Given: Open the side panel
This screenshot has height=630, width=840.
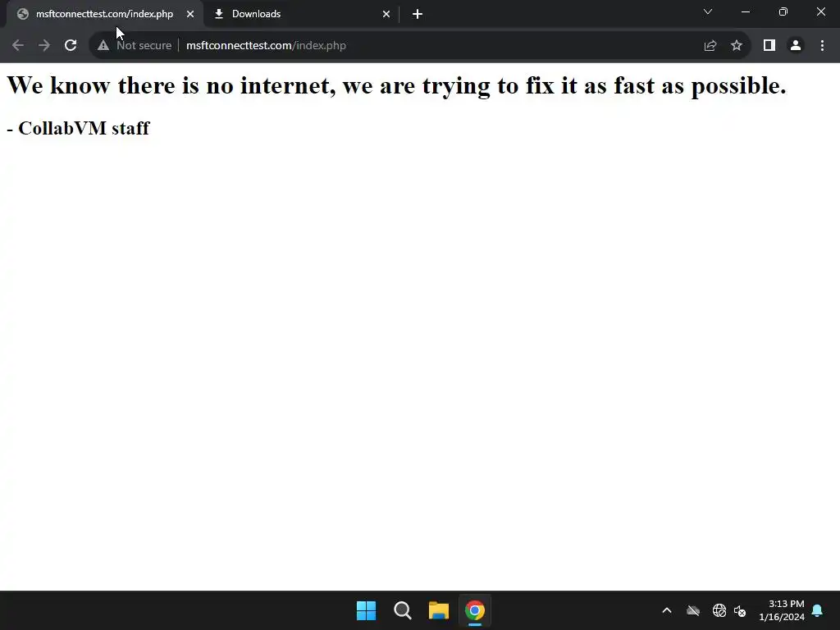Looking at the screenshot, I should [769, 46].
